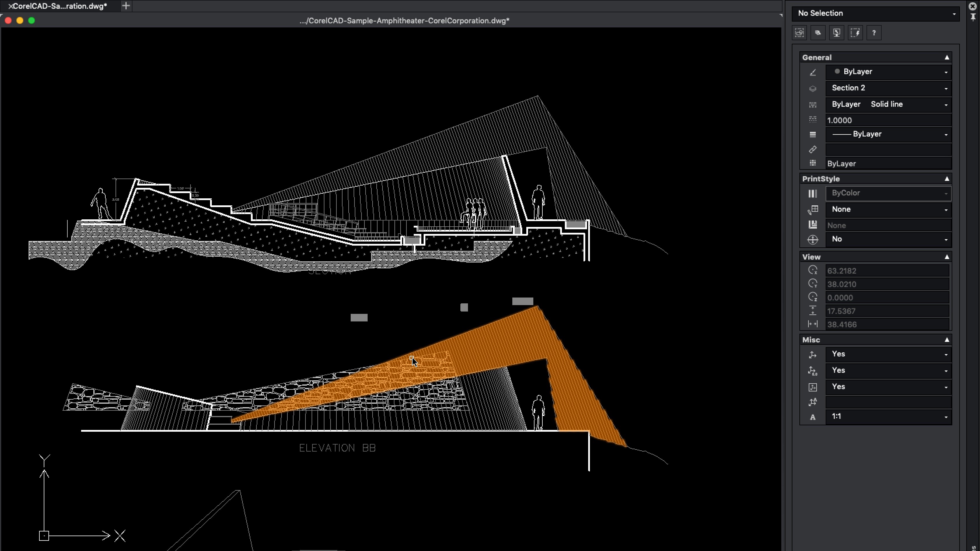Close the CorelCAD-Sa...ration.dwg tab
980x551 pixels.
10,6
